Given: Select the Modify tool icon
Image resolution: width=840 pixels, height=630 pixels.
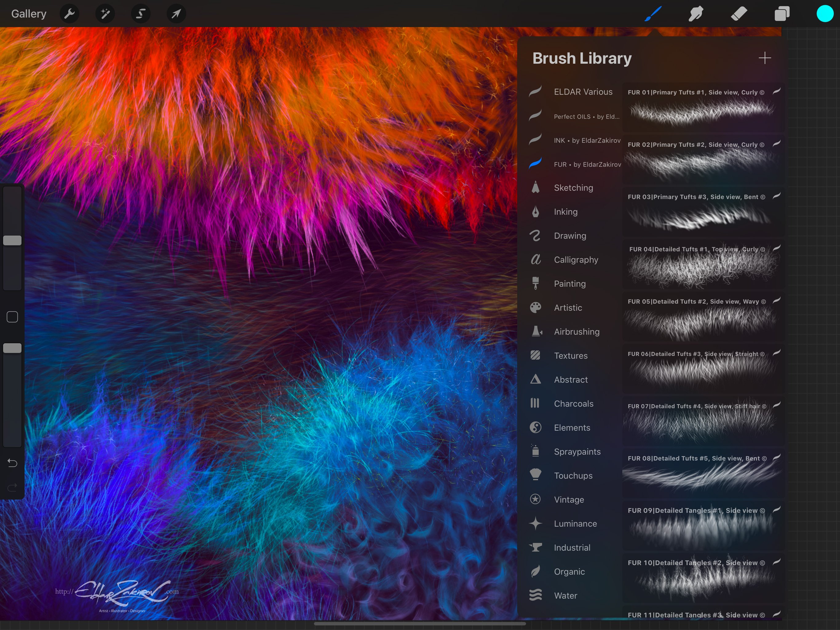Looking at the screenshot, I should (x=71, y=13).
